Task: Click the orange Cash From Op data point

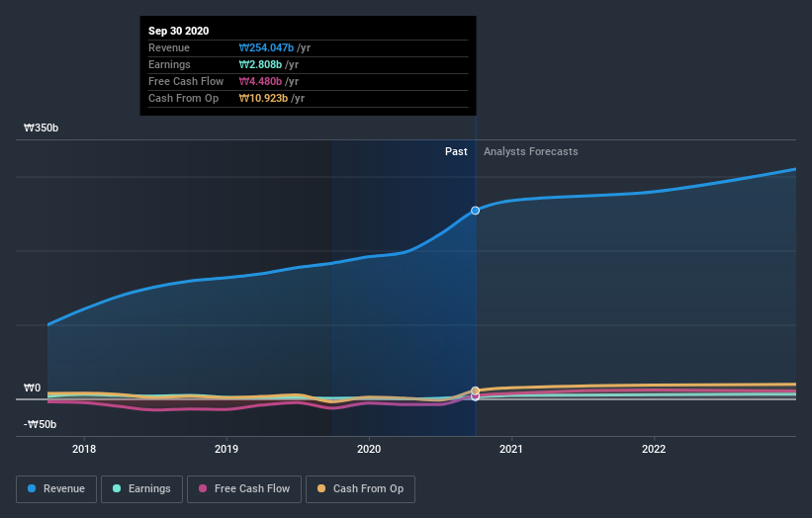Action: pyautogui.click(x=475, y=390)
